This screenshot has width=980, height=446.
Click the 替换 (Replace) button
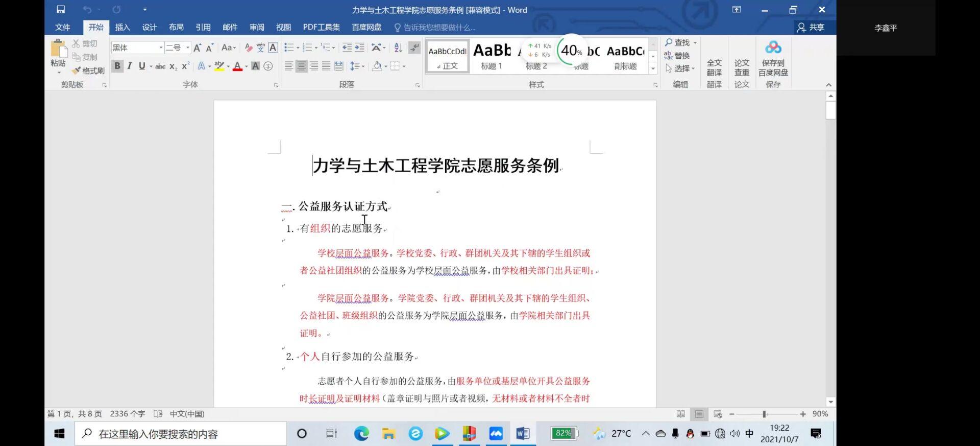[677, 56]
